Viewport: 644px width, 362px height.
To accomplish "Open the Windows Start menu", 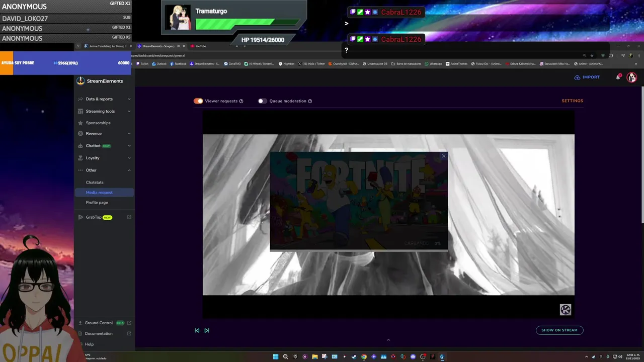I will pyautogui.click(x=276, y=357).
